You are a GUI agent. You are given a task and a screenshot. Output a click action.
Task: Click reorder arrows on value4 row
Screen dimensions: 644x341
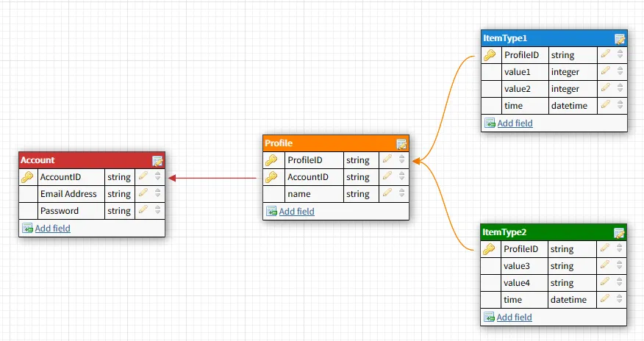[619, 282]
